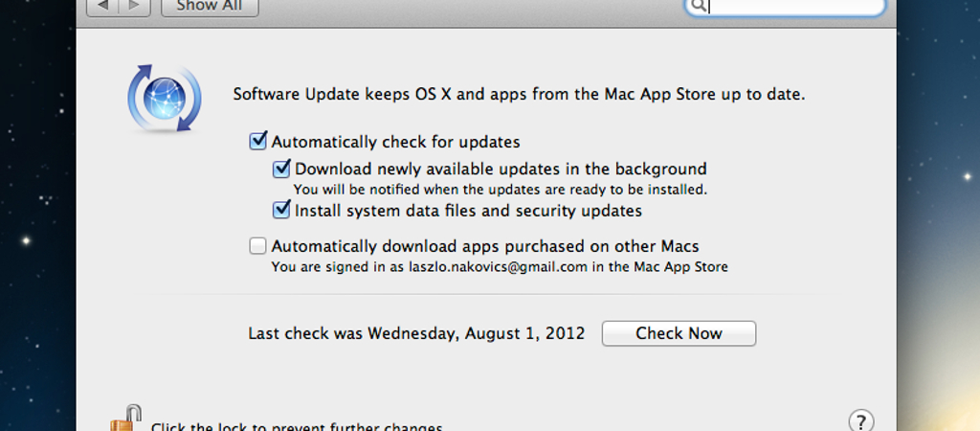
Task: Click the 'You will be notified' note text
Action: (x=501, y=189)
